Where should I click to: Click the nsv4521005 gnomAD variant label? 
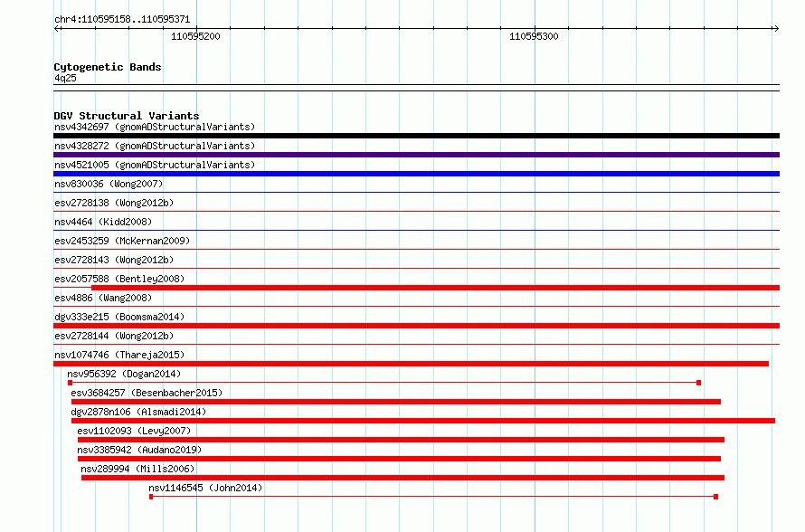155,165
